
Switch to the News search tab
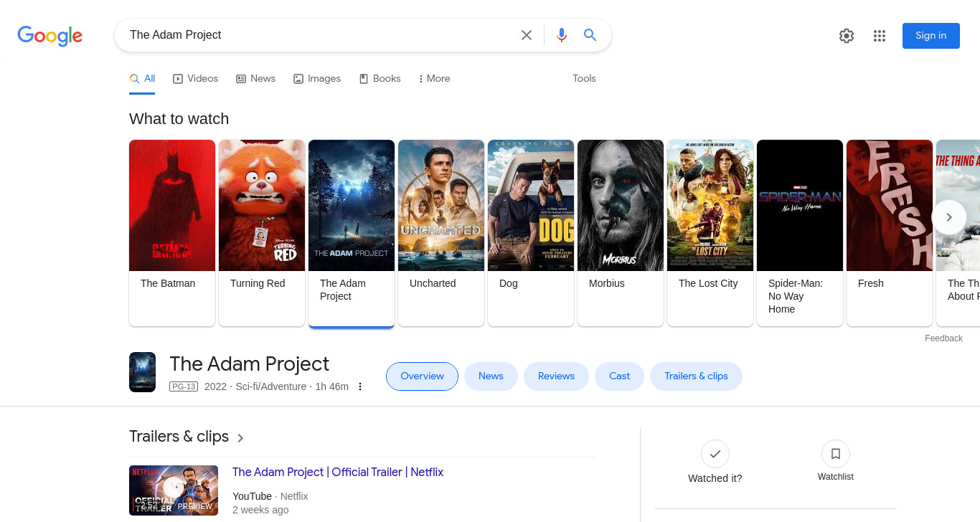(255, 79)
